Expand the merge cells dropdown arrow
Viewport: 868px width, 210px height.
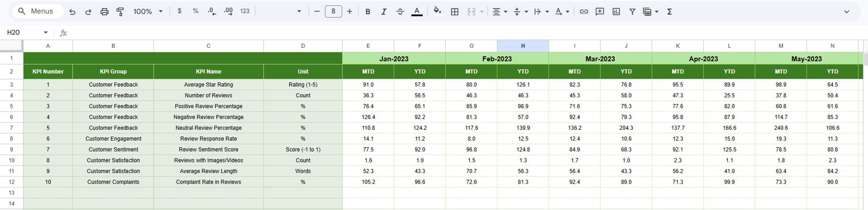click(482, 11)
